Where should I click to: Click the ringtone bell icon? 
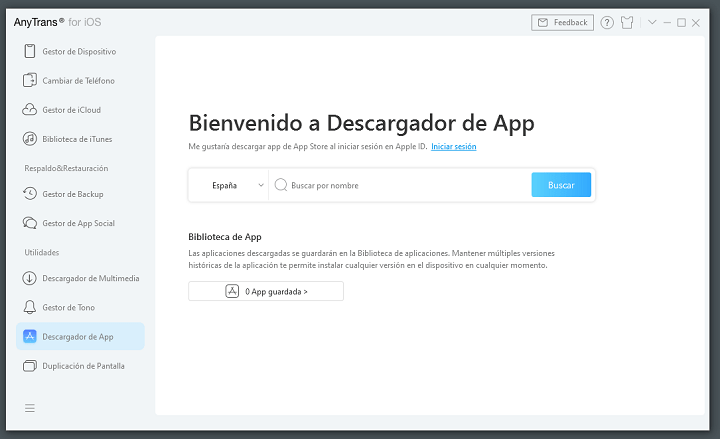click(x=30, y=307)
